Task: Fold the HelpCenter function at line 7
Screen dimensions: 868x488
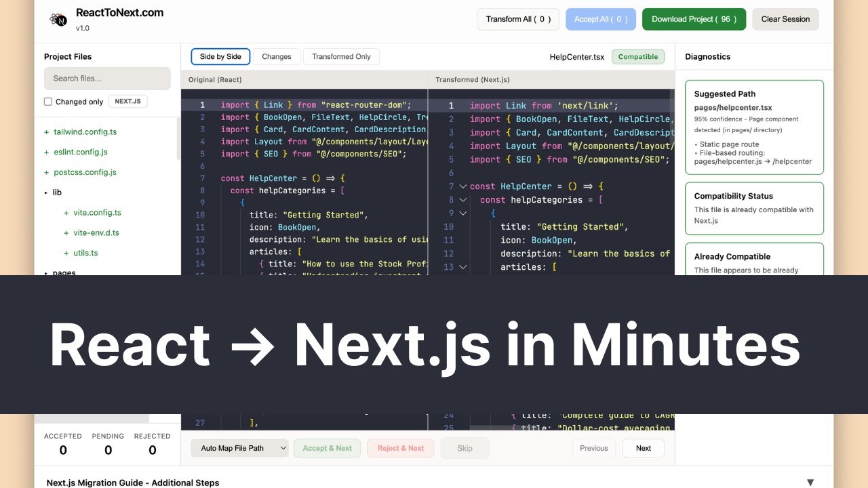Action: [x=463, y=186]
